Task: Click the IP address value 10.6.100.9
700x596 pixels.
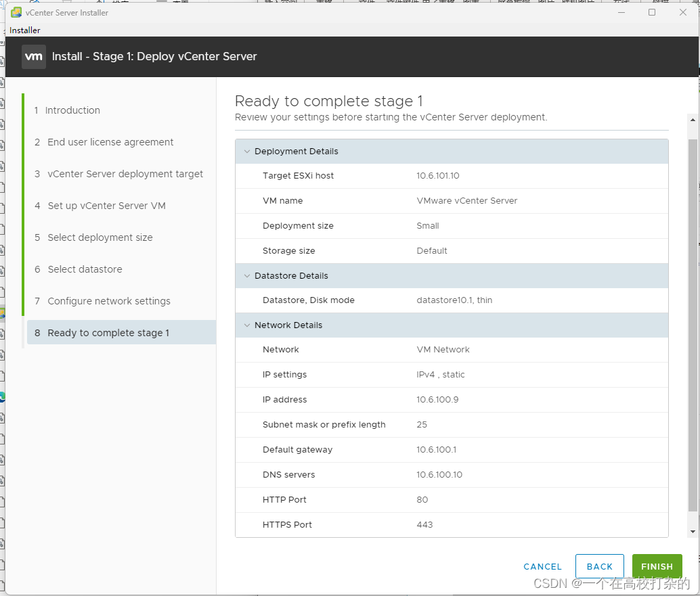Action: pos(437,400)
